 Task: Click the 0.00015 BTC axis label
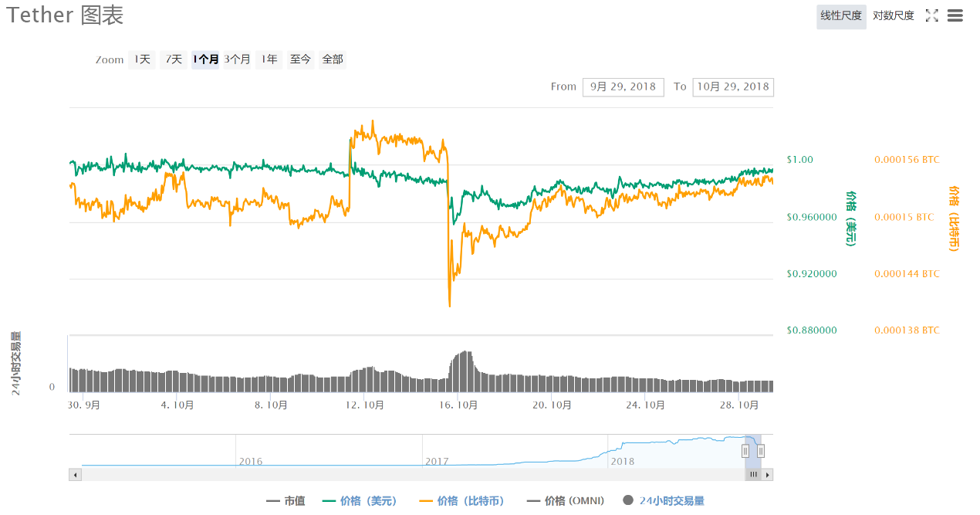[904, 217]
